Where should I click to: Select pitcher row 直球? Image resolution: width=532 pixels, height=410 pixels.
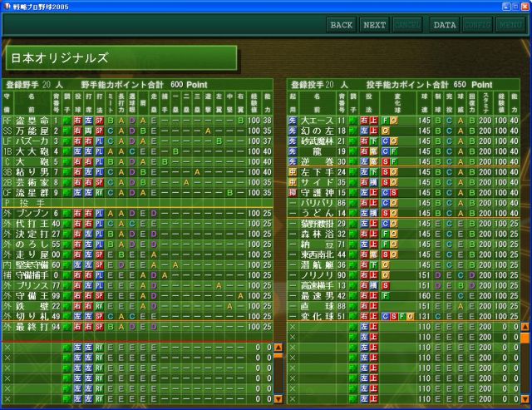pyautogui.click(x=403, y=306)
